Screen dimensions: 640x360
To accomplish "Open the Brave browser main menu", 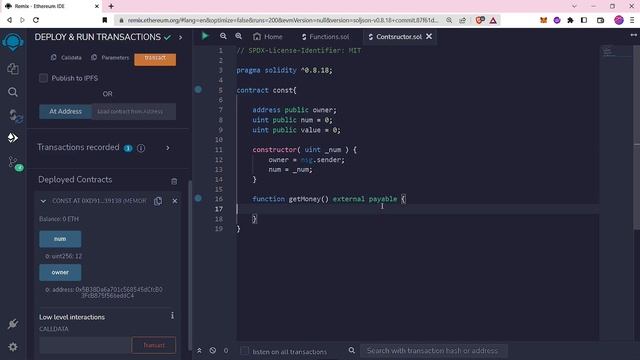I will click(632, 20).
